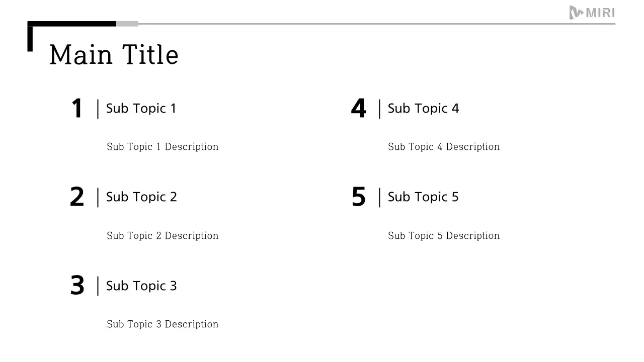Click the large number 1

tap(77, 109)
